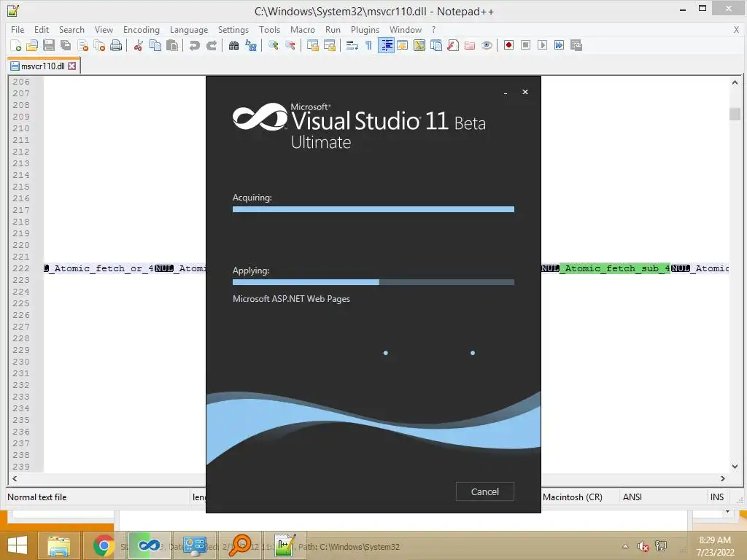Open the Window menu
This screenshot has width=747, height=560.
(406, 29)
